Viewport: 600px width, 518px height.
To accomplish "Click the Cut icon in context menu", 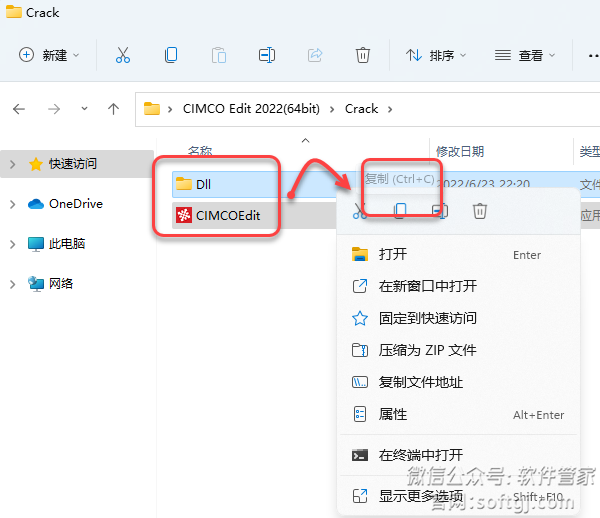I will tap(360, 211).
